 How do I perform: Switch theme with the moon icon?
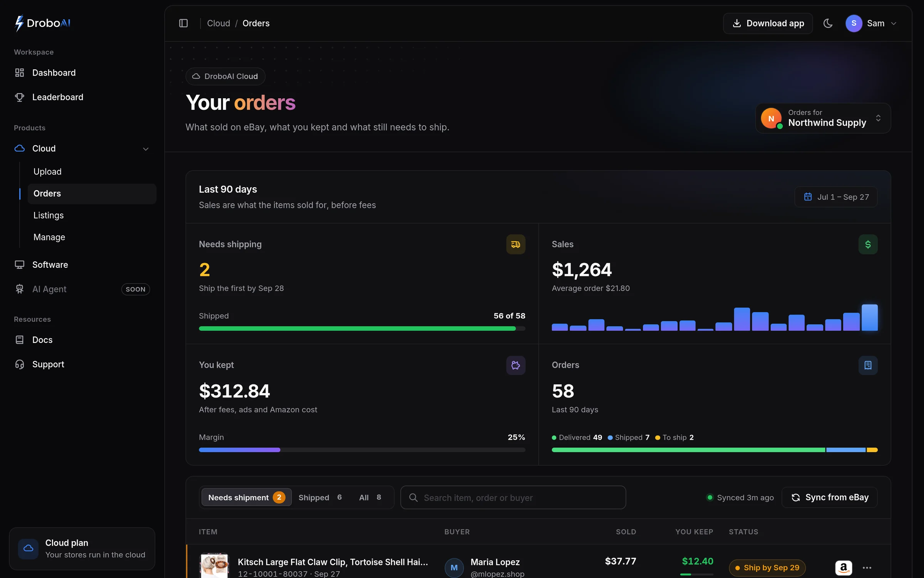828,23
